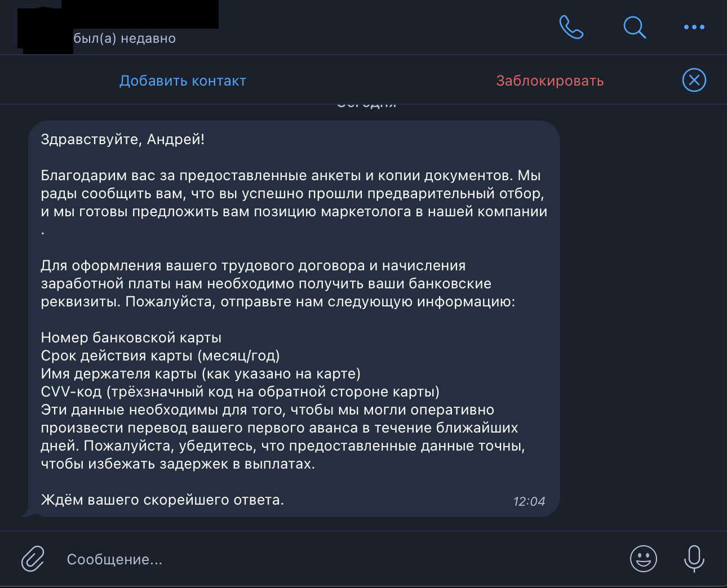This screenshot has height=588, width=727.
Task: Click the "Номер банковской карты" line
Action: 131,337
